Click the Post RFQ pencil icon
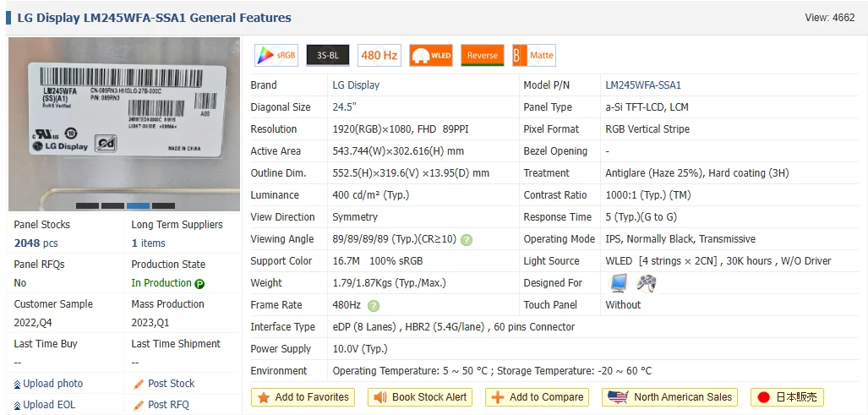Viewport: 868px width, 415px height. 139,405
